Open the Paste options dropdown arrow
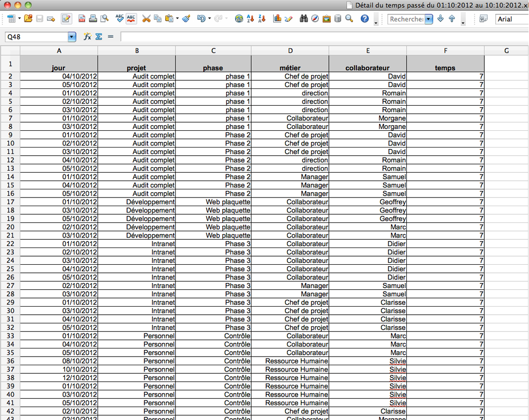Screen dimensions: 529x420 click(177, 19)
